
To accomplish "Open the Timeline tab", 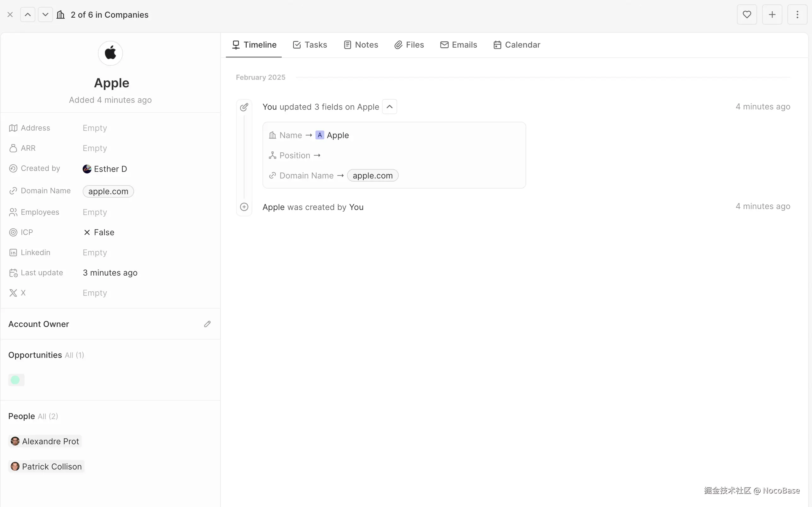I will point(254,45).
